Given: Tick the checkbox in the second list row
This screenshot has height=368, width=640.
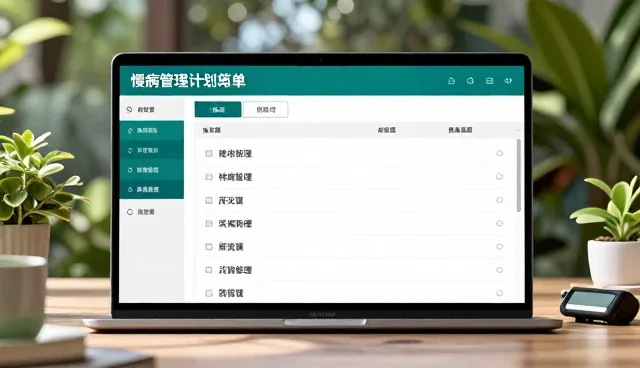Looking at the screenshot, I should (209, 177).
